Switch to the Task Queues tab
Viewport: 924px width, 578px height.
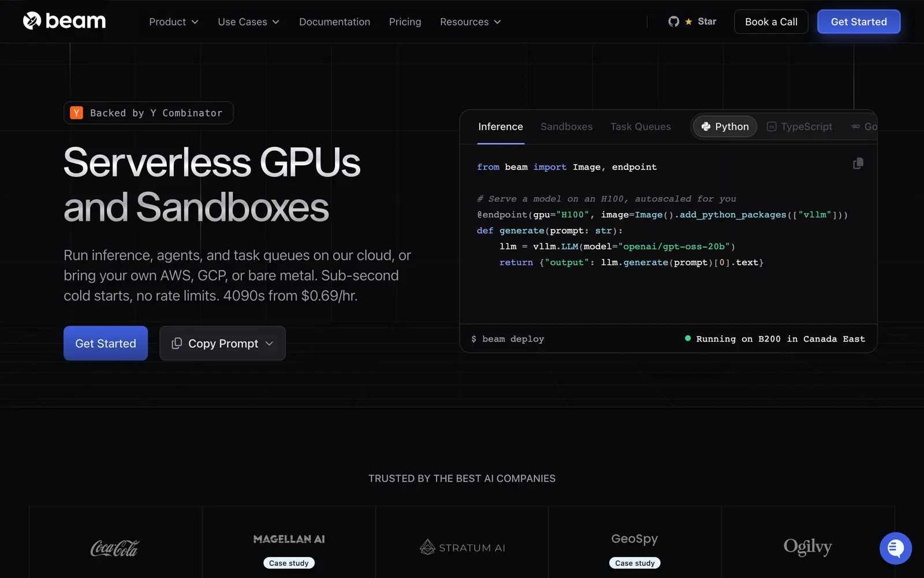(x=640, y=127)
